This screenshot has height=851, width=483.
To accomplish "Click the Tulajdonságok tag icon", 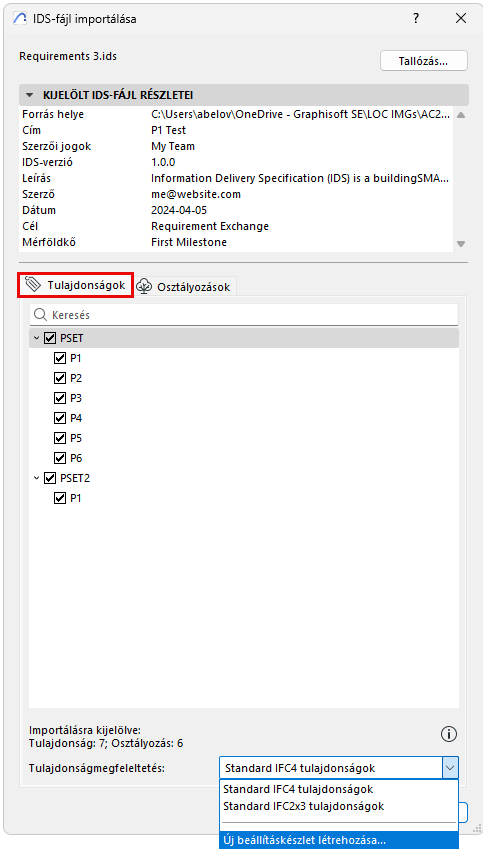I will (33, 284).
